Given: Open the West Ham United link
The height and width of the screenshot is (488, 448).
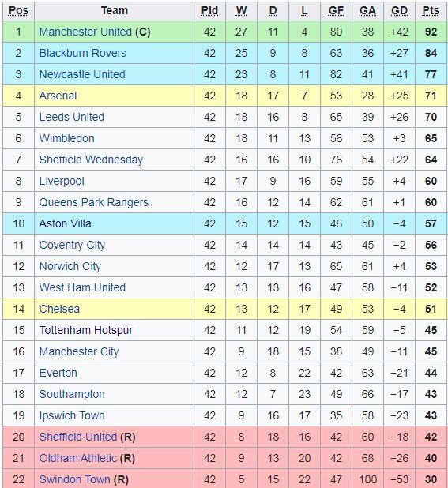Looking at the screenshot, I should 82,287.
